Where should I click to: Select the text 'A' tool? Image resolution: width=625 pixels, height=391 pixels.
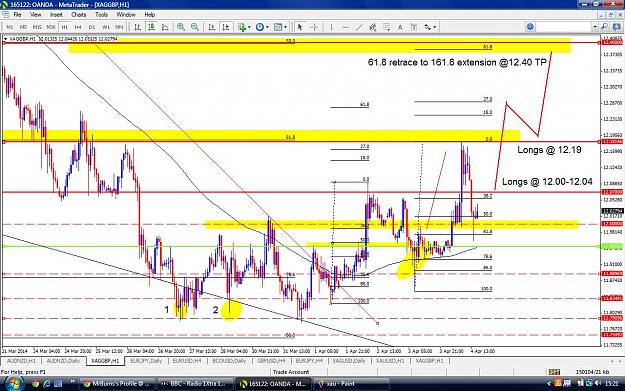coord(400,27)
